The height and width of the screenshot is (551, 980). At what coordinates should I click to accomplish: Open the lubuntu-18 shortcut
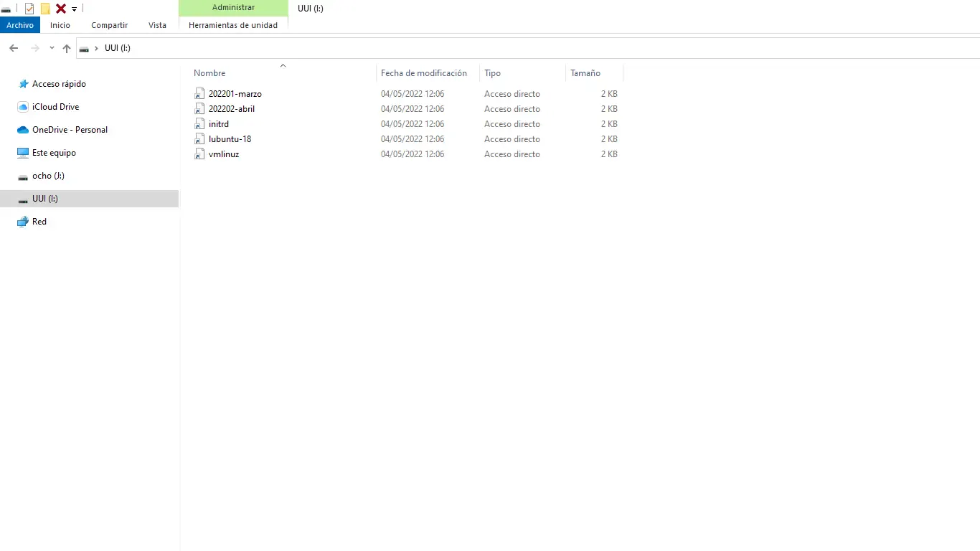click(x=231, y=138)
